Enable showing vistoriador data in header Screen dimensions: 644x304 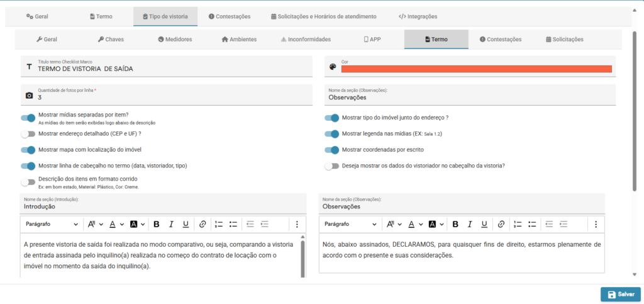tap(331, 166)
